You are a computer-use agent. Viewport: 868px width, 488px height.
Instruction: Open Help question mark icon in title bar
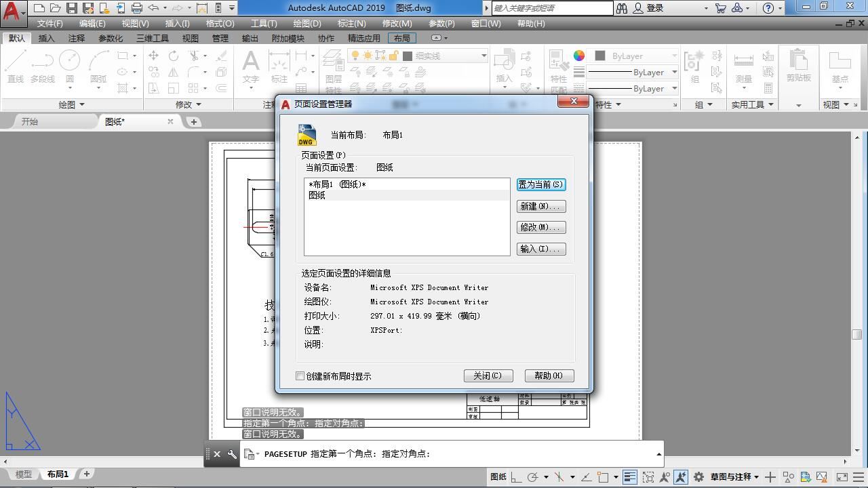point(768,8)
